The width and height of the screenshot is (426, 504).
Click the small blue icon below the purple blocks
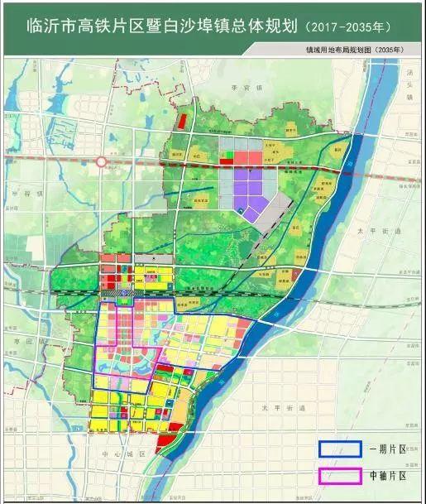(240, 210)
